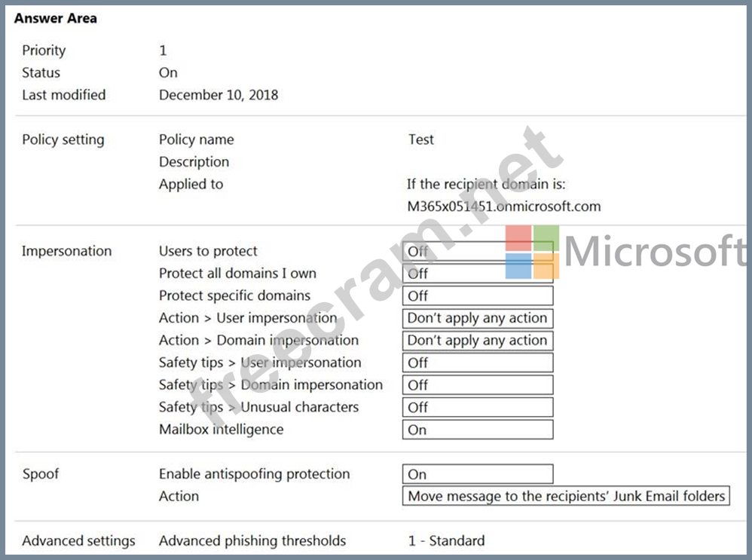Toggle the Mailbox intelligence setting
This screenshot has width=752, height=560.
(477, 430)
